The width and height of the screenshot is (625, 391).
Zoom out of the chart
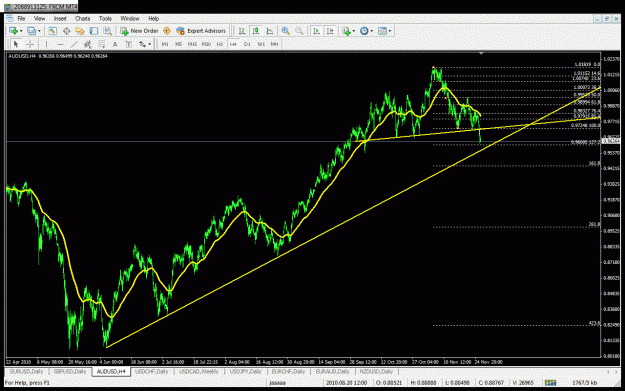click(299, 31)
